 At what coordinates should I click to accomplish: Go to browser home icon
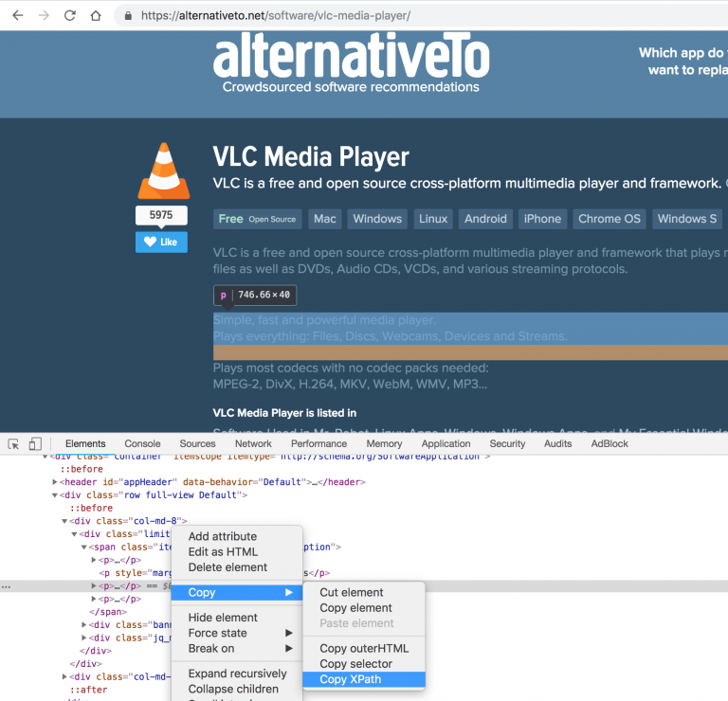pyautogui.click(x=96, y=16)
